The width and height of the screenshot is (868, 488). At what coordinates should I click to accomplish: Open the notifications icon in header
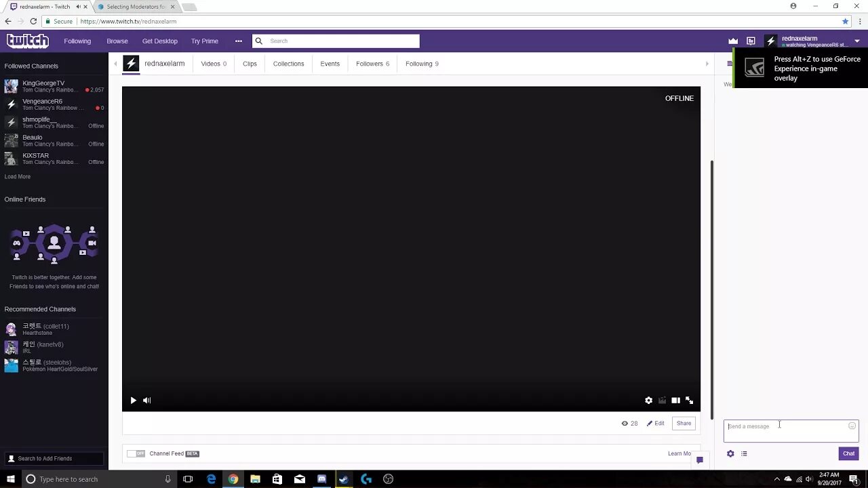point(751,41)
